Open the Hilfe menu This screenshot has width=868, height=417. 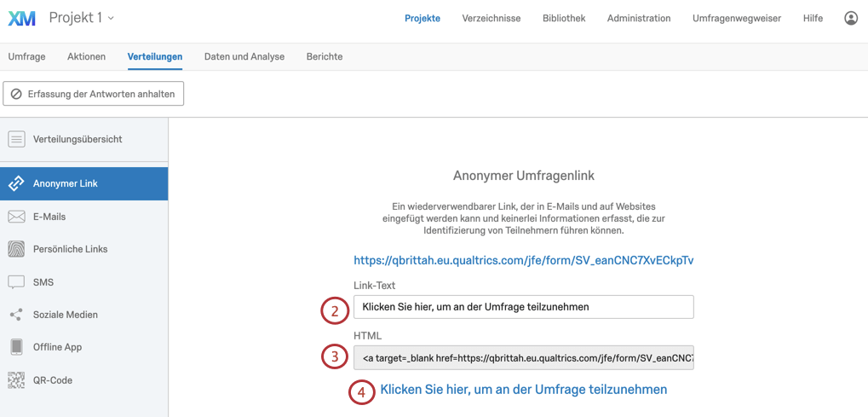click(x=813, y=18)
